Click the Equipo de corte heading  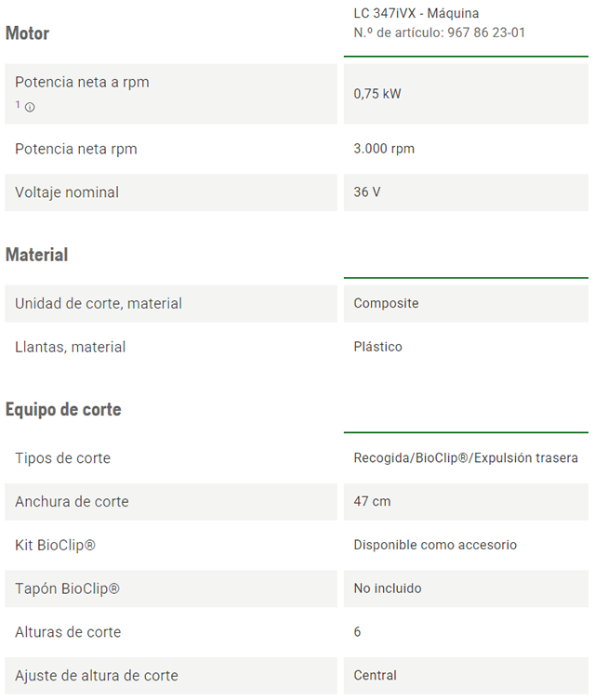tap(63, 409)
